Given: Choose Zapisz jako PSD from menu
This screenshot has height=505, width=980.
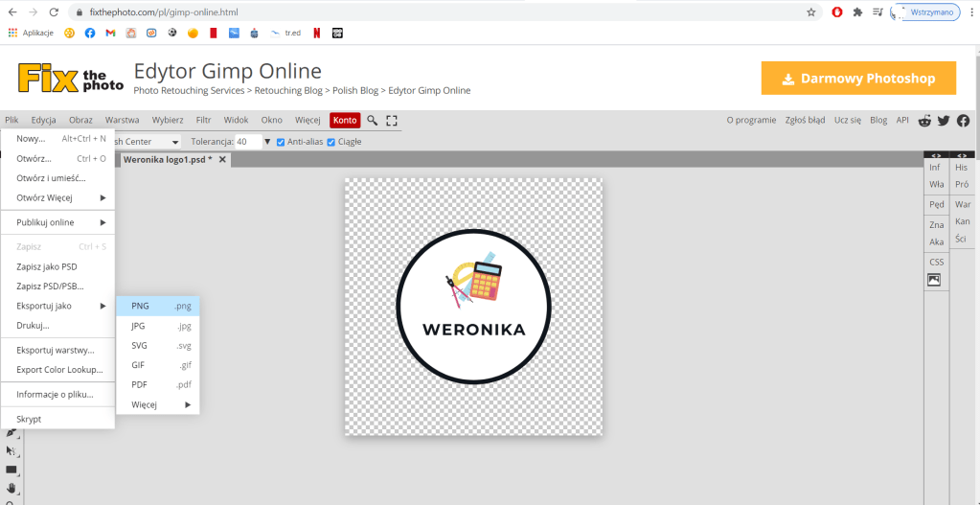Looking at the screenshot, I should point(47,266).
